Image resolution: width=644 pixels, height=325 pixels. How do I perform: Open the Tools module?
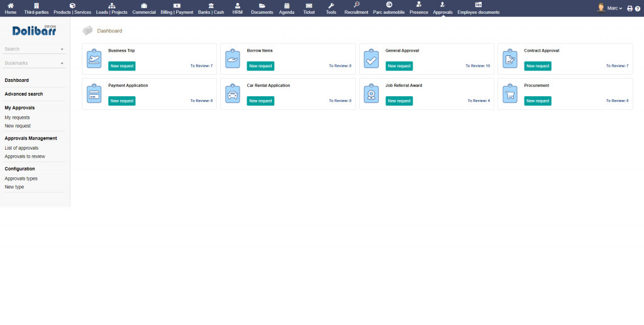click(331, 8)
